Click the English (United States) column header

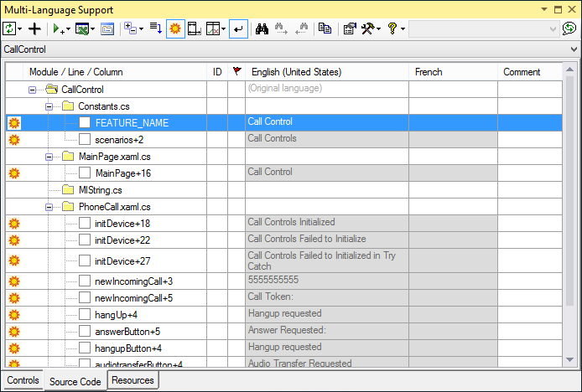(296, 72)
